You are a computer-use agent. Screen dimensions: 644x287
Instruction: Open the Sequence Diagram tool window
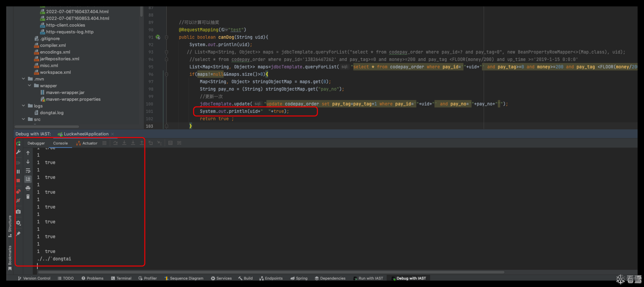click(x=184, y=278)
